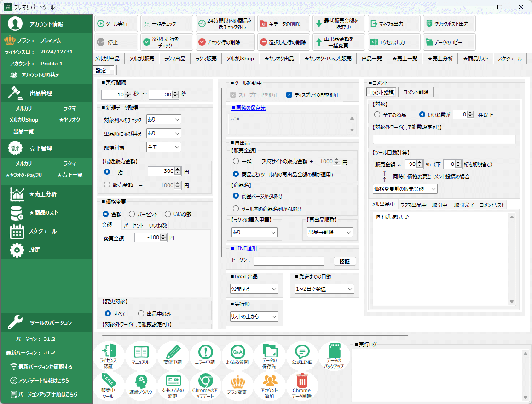Open スケジュール in the sidebar
Image resolution: width=532 pixels, height=404 pixels.
pos(43,231)
